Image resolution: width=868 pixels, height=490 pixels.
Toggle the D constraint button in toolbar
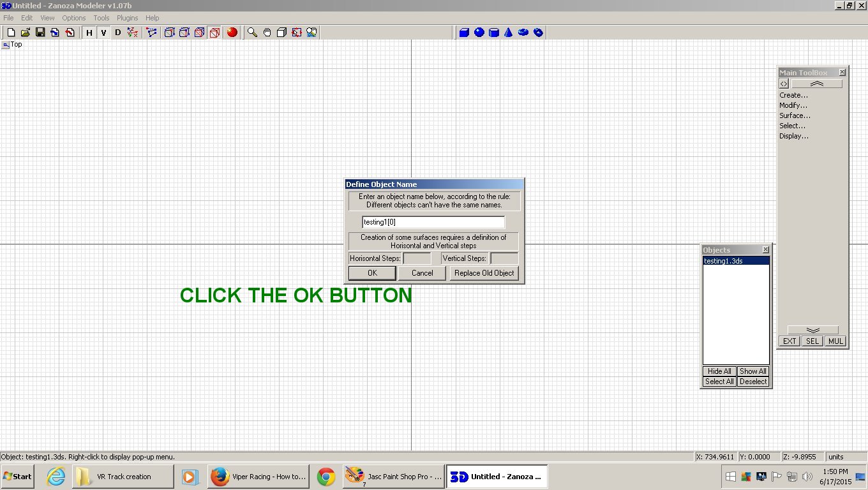coord(117,33)
